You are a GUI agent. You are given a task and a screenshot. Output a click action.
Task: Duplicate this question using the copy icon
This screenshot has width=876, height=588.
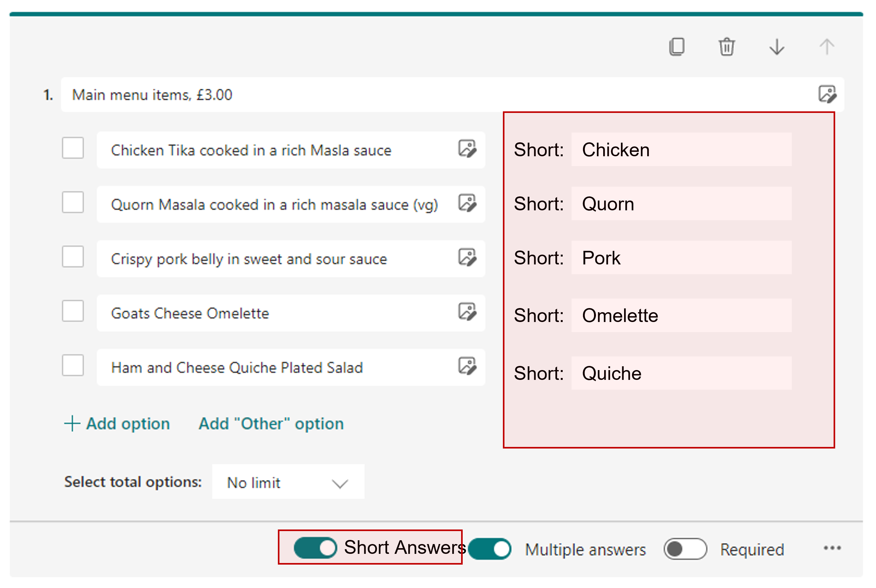pos(678,46)
